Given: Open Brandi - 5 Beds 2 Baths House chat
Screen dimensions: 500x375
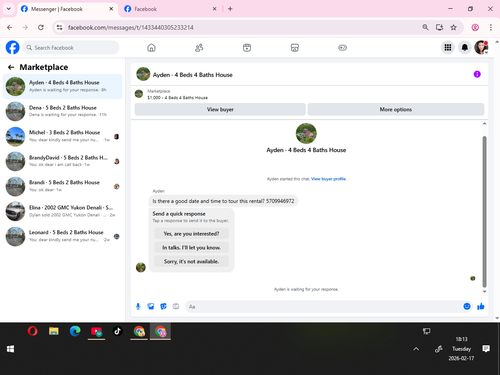Looking at the screenshot, I should pos(63,186).
